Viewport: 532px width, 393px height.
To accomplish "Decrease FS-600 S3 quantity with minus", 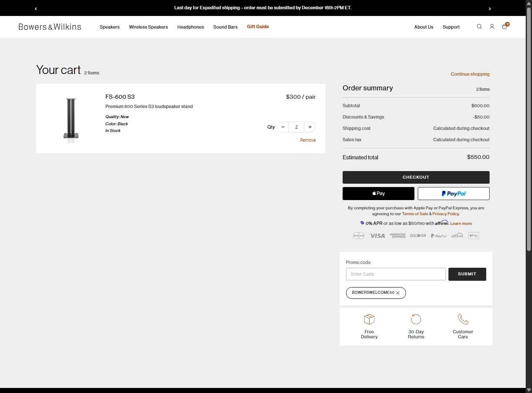I will [283, 127].
